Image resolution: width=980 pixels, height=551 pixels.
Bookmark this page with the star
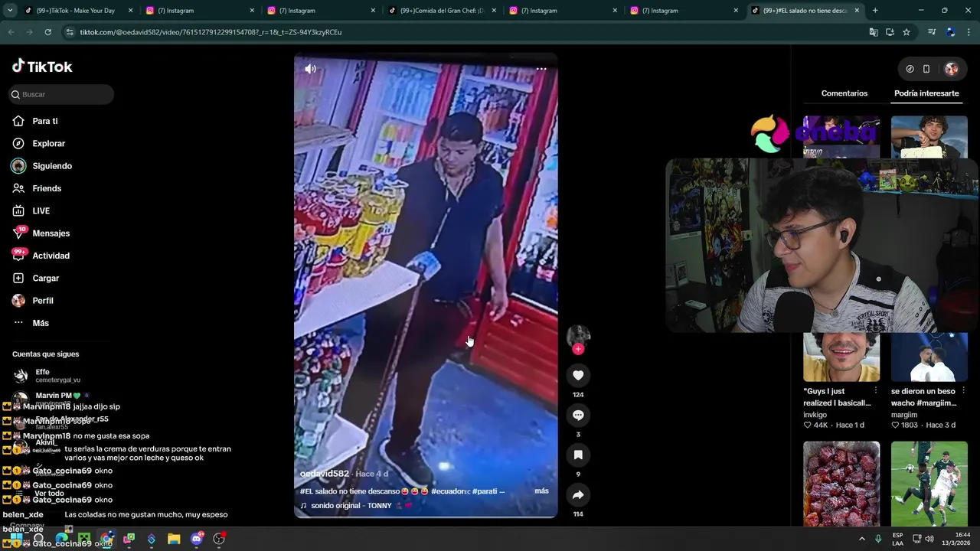pyautogui.click(x=906, y=32)
